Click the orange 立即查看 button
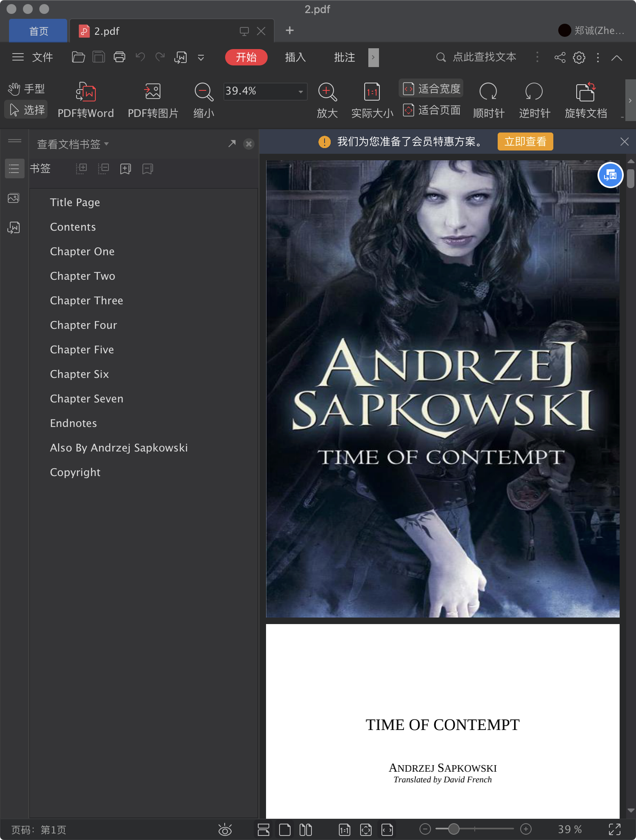636x840 pixels. point(525,141)
